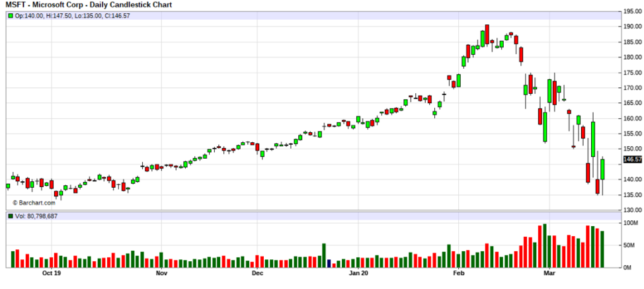
Task: Click the 190.00 price axis label
Action: (633, 26)
